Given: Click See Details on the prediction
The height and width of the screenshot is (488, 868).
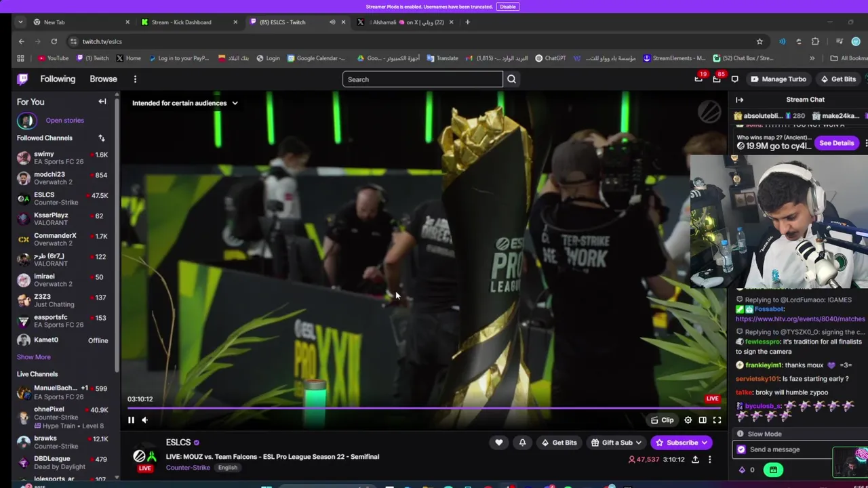Looking at the screenshot, I should 836,143.
